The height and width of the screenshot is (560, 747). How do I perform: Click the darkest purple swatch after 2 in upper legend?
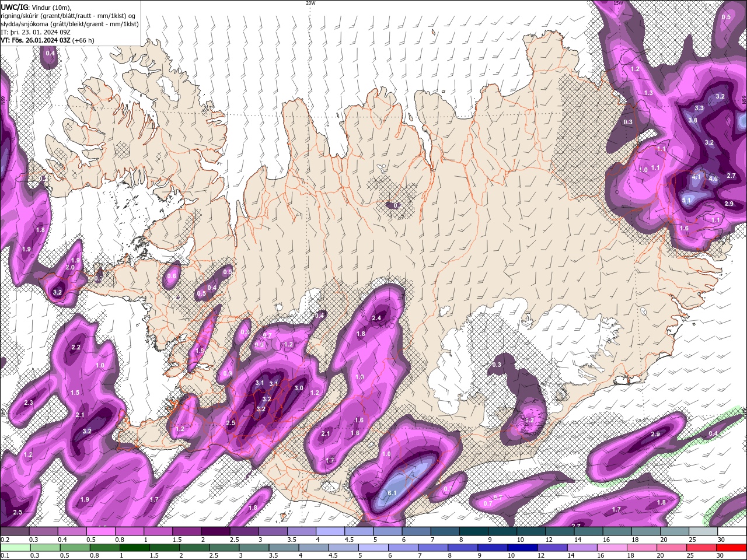click(x=215, y=531)
